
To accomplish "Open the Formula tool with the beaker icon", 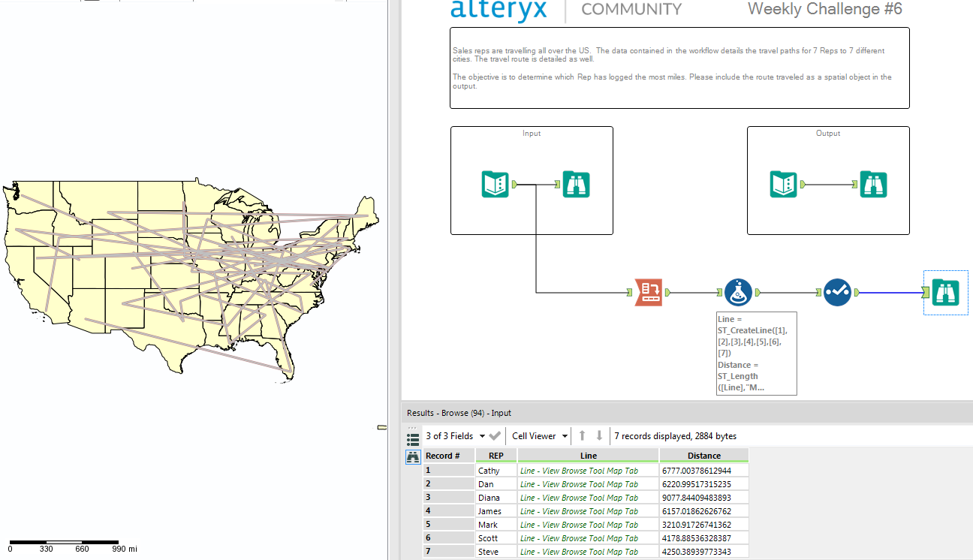I will [738, 292].
